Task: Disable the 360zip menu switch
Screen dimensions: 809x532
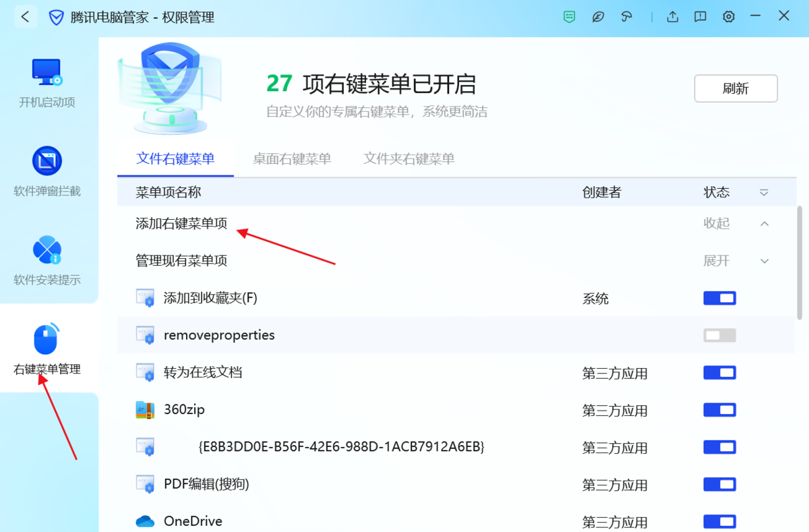Action: (x=719, y=410)
